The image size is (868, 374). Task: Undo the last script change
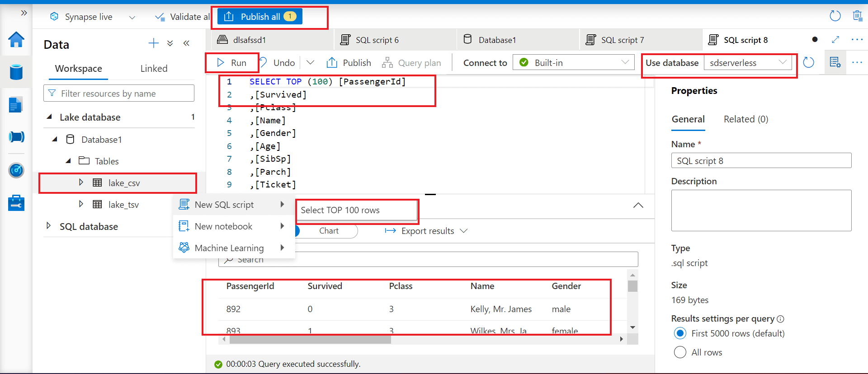tap(278, 63)
